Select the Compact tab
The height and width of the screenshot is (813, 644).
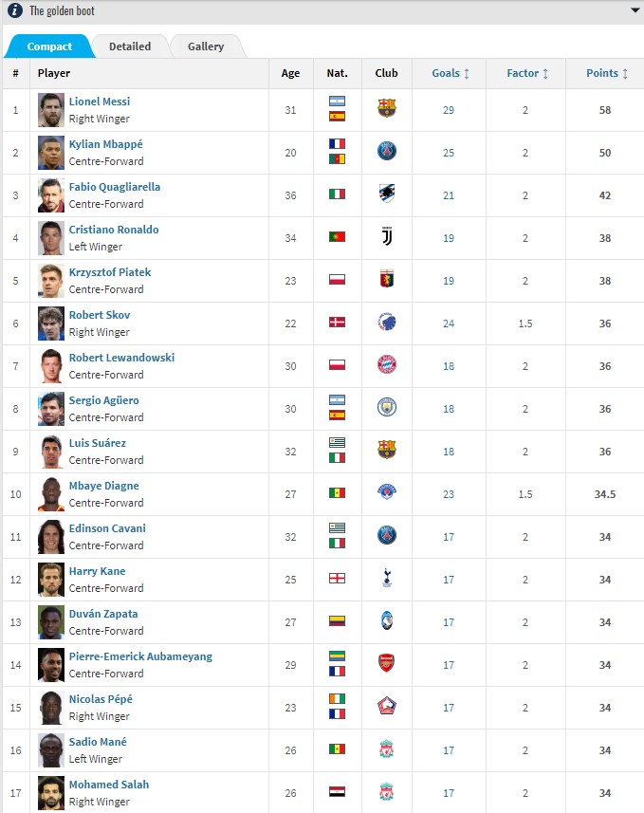pos(49,46)
